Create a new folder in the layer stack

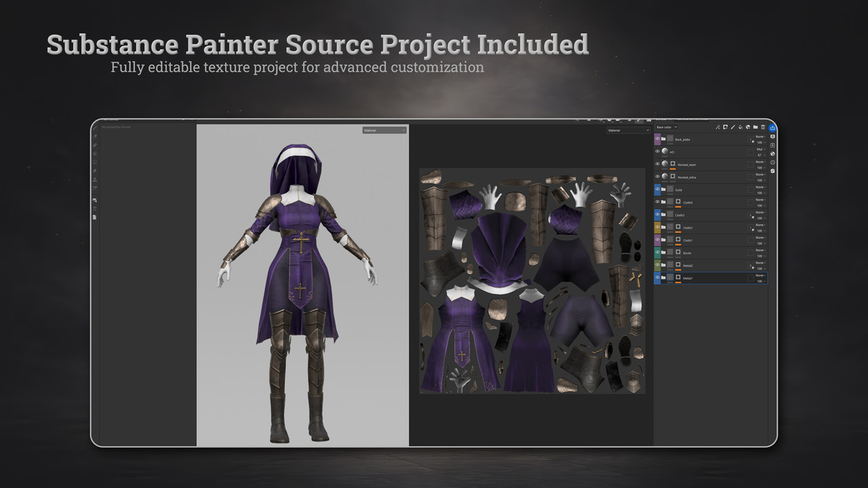click(756, 127)
